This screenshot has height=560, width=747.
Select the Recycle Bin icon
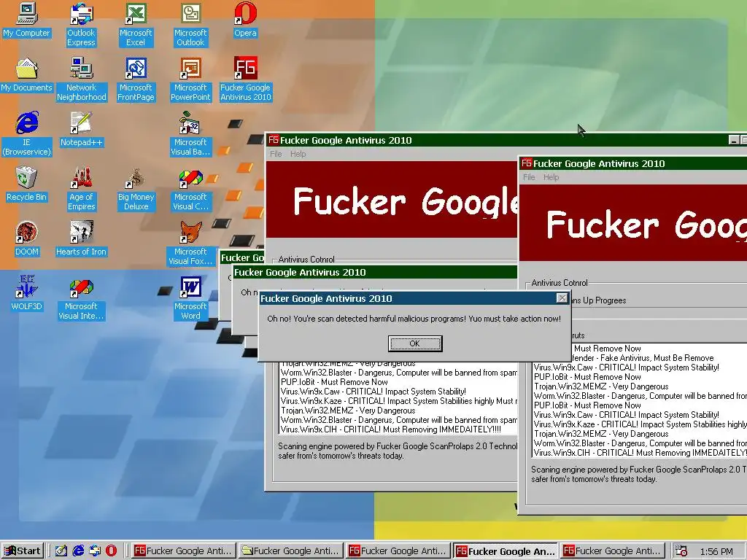pos(26,184)
